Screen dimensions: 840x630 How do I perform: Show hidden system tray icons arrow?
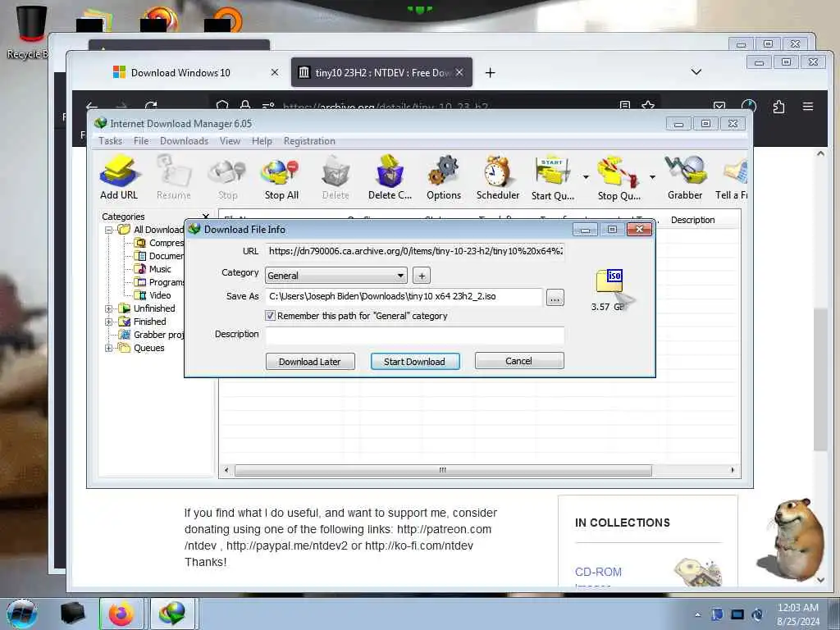pos(697,615)
